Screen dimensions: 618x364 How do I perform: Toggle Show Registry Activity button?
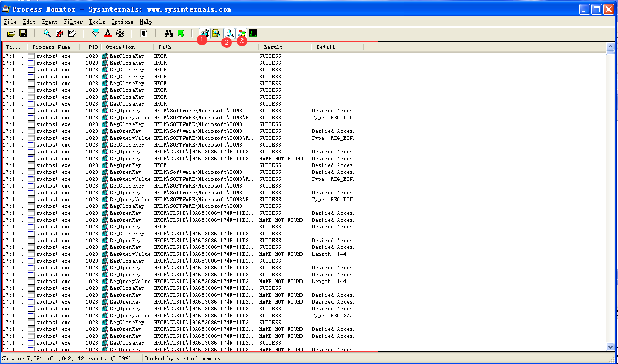coord(205,34)
